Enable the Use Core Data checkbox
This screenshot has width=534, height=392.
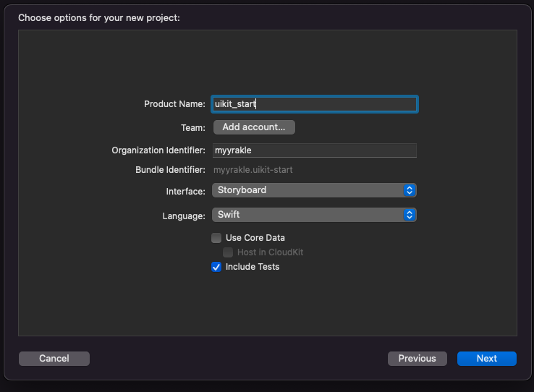pyautogui.click(x=216, y=238)
